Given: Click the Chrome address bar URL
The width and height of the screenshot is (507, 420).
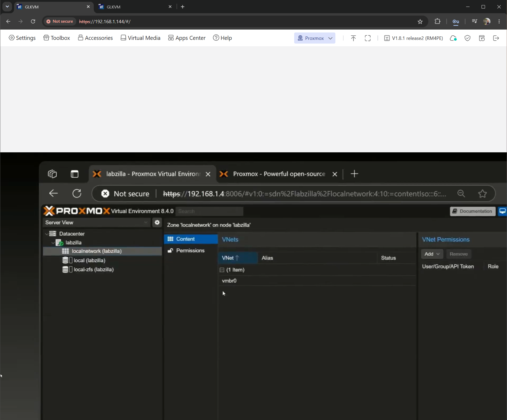Looking at the screenshot, I should [x=105, y=21].
